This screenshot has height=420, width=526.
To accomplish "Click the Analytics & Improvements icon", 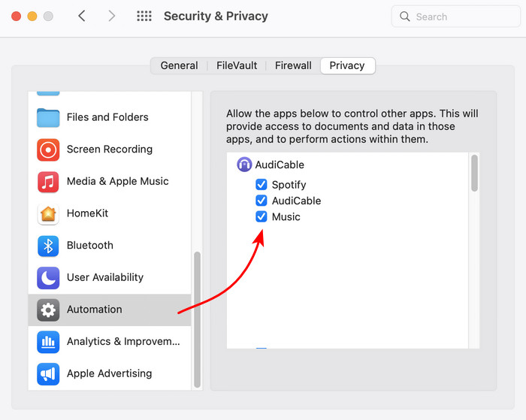I will click(x=48, y=341).
